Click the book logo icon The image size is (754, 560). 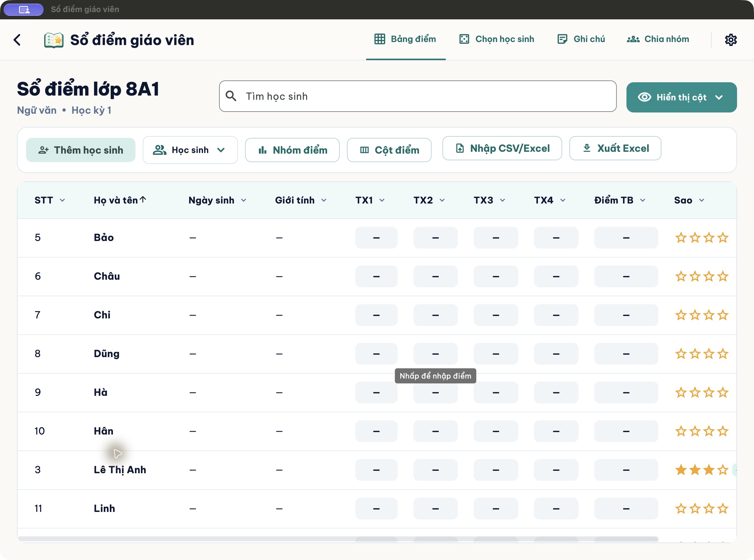coord(54,40)
